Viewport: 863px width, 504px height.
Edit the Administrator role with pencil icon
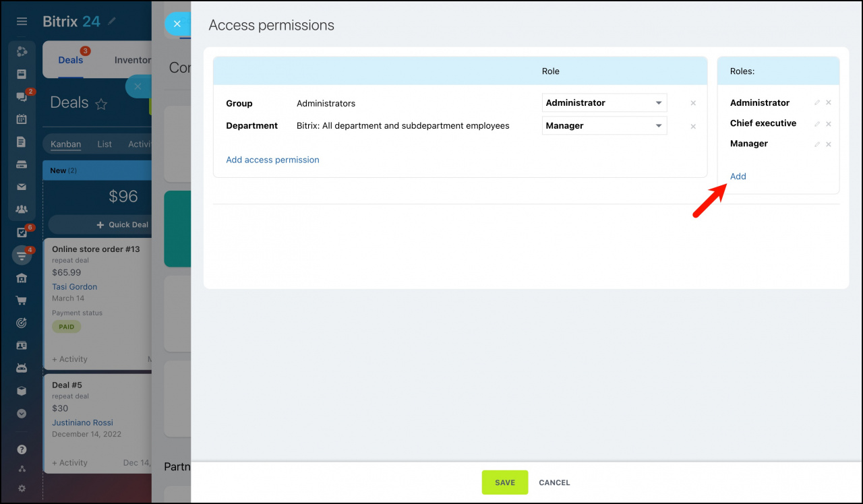click(x=817, y=103)
